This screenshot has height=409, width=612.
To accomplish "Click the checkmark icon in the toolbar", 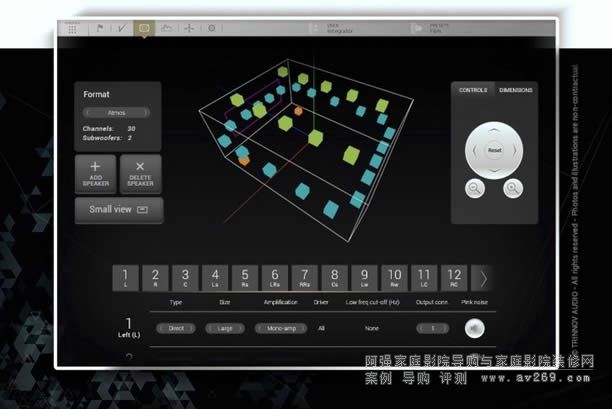I will [120, 29].
